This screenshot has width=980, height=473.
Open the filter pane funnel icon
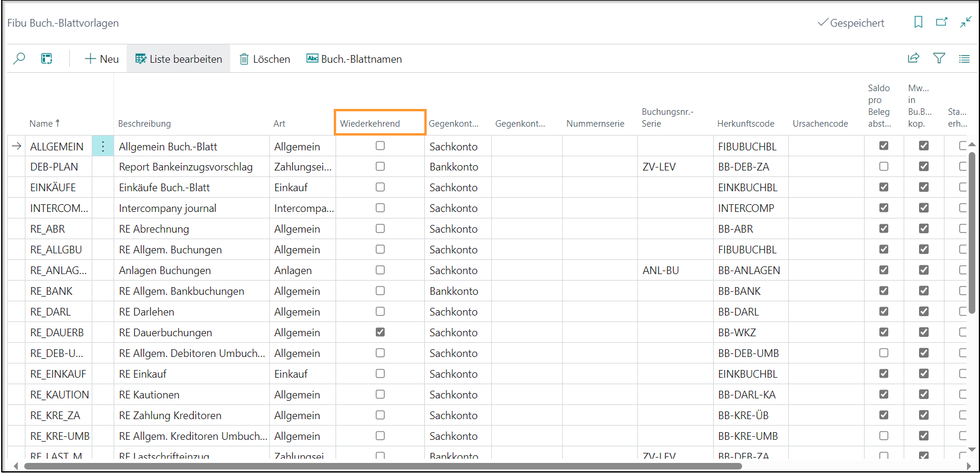coord(939,58)
